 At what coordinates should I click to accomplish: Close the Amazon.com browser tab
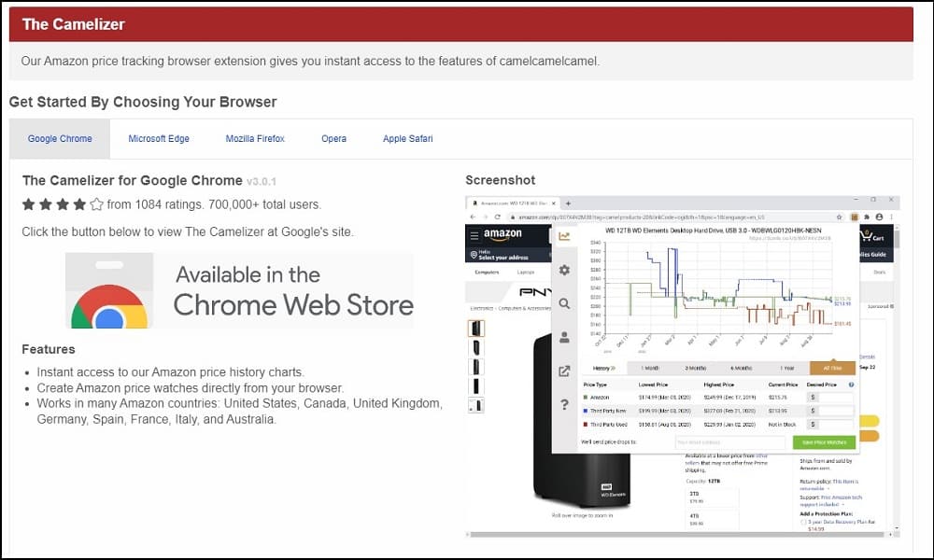click(553, 203)
